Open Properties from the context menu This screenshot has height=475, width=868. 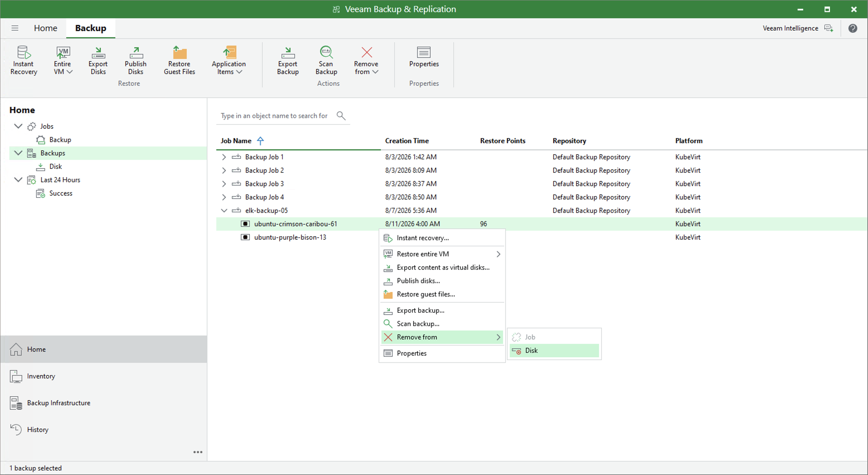pyautogui.click(x=442, y=353)
